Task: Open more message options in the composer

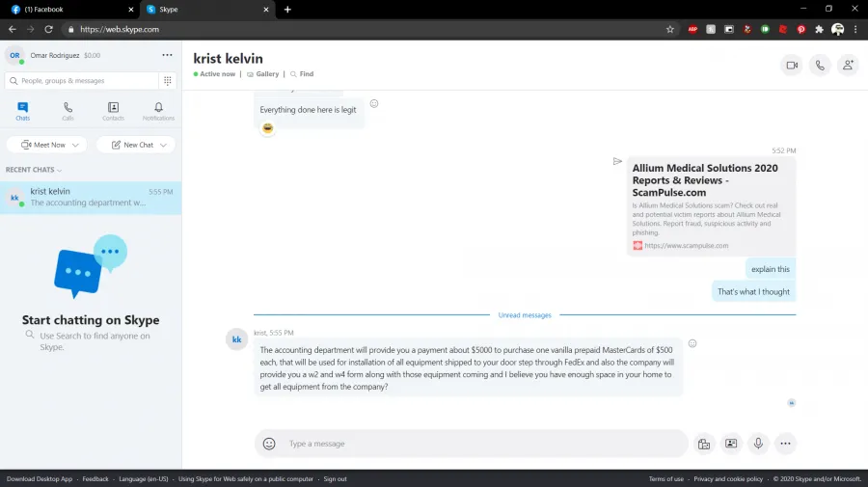Action: coord(785,444)
